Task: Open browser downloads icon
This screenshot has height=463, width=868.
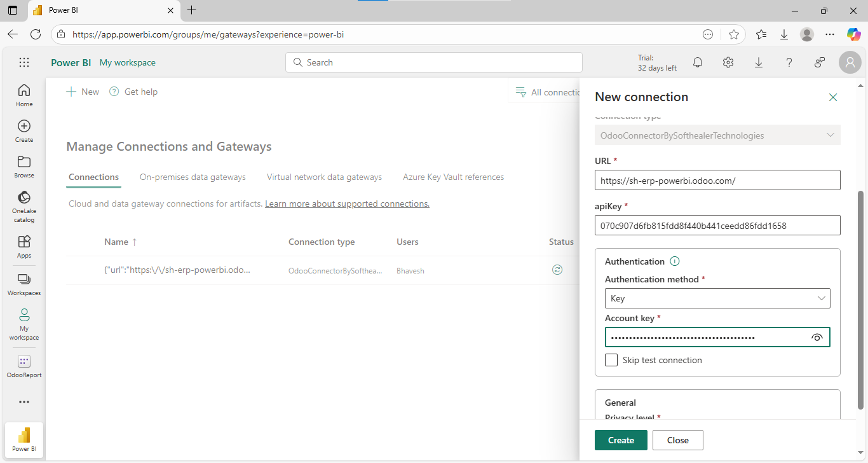Action: pos(784,34)
